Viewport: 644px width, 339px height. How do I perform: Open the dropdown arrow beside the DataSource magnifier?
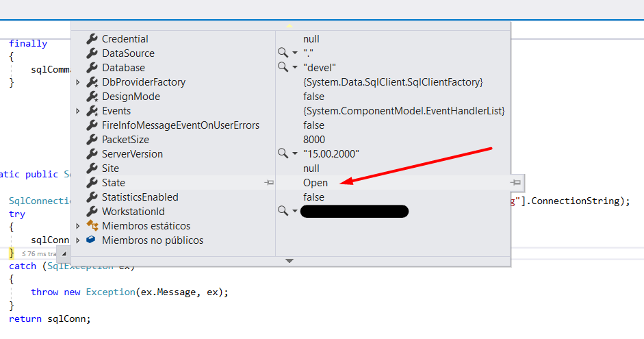point(295,53)
